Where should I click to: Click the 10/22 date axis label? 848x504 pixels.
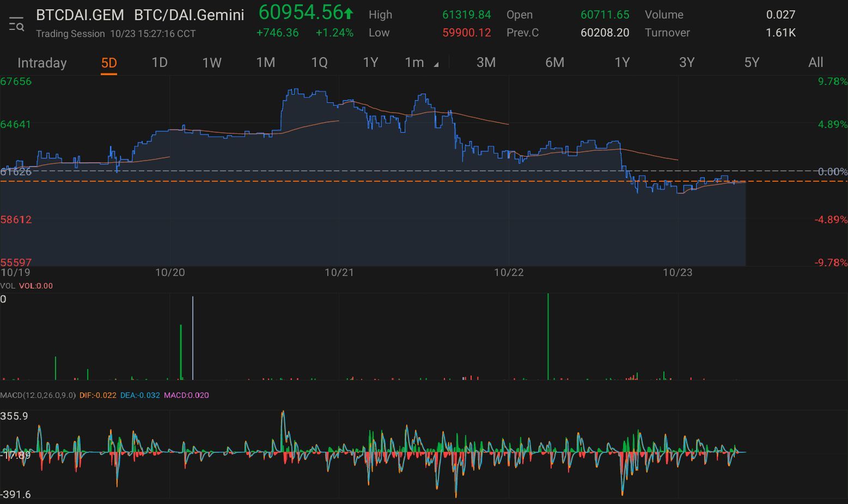click(x=508, y=272)
